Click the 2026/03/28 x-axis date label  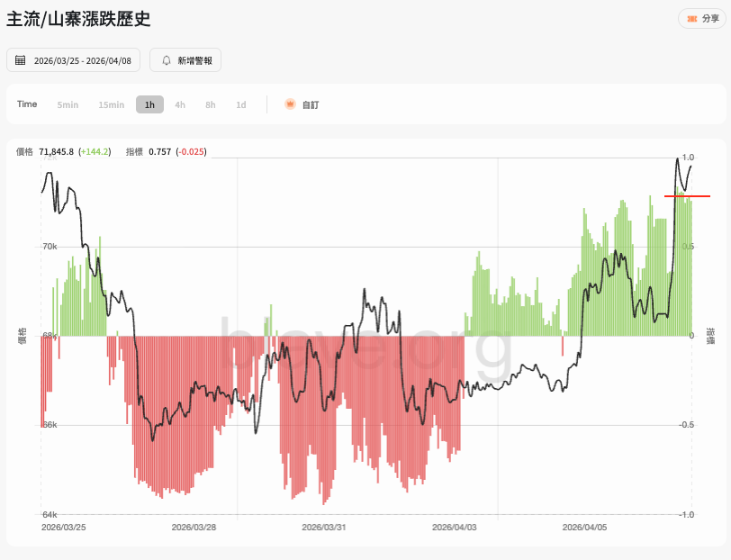[x=194, y=528]
